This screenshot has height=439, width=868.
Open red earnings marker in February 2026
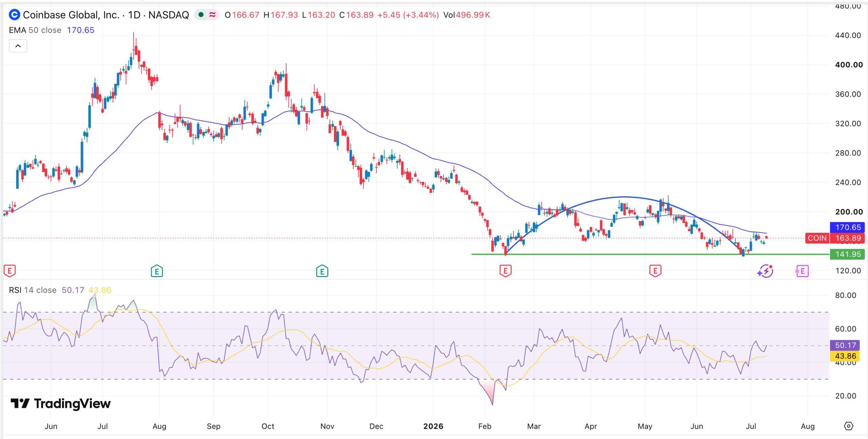[x=506, y=271]
